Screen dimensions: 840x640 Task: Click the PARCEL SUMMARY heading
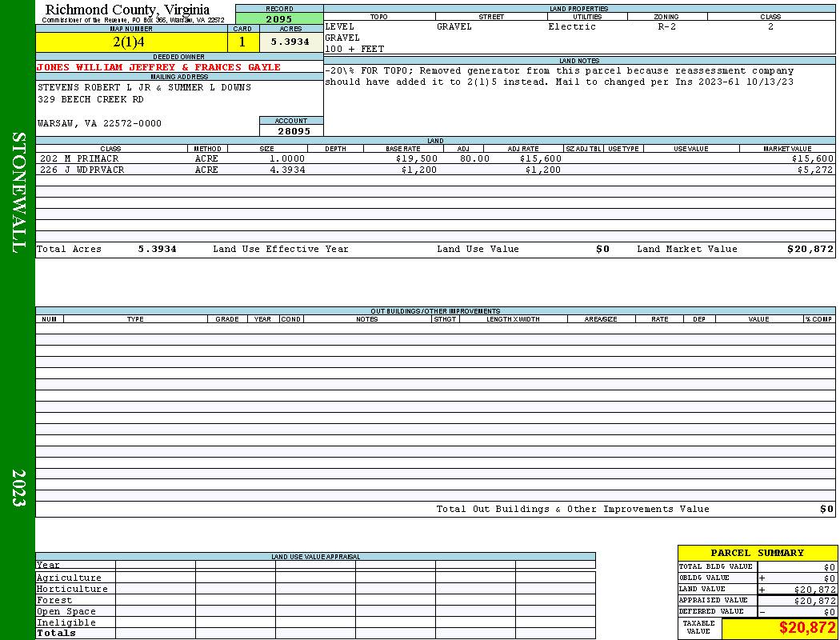point(757,554)
